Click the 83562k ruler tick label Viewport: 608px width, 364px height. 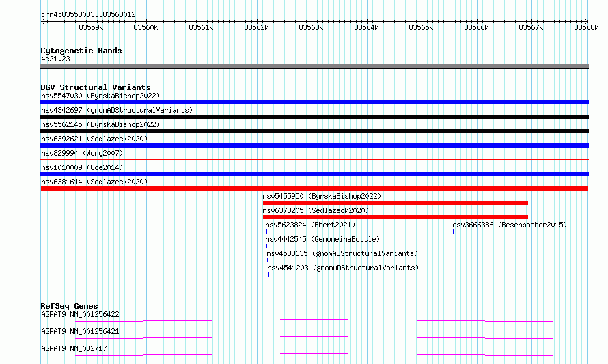point(256,27)
